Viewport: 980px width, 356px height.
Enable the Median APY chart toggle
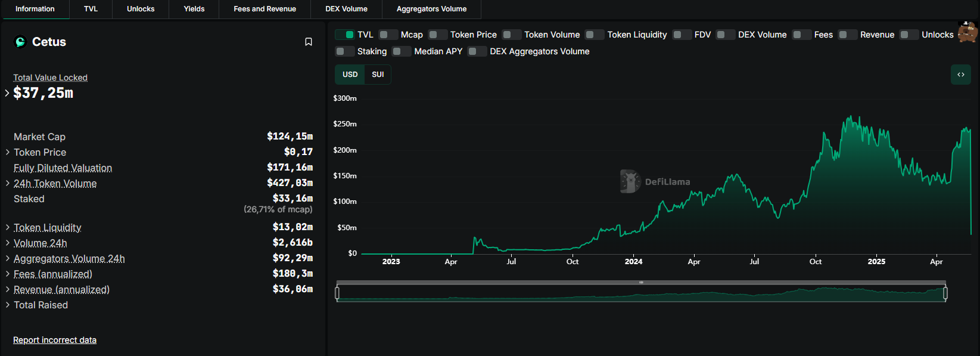pyautogui.click(x=402, y=51)
